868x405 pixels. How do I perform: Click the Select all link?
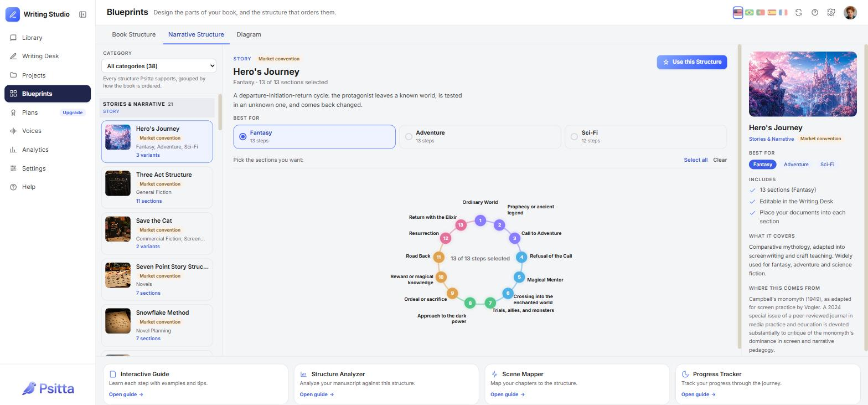coord(695,160)
